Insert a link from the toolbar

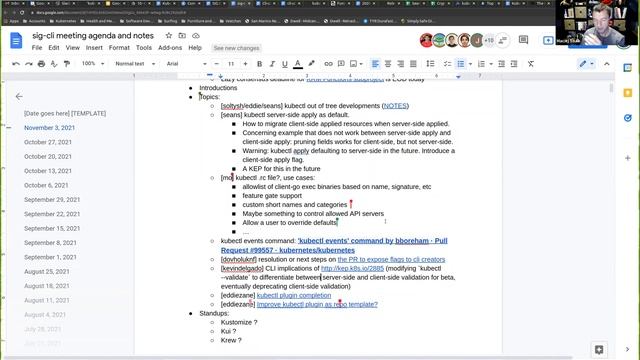coord(328,64)
